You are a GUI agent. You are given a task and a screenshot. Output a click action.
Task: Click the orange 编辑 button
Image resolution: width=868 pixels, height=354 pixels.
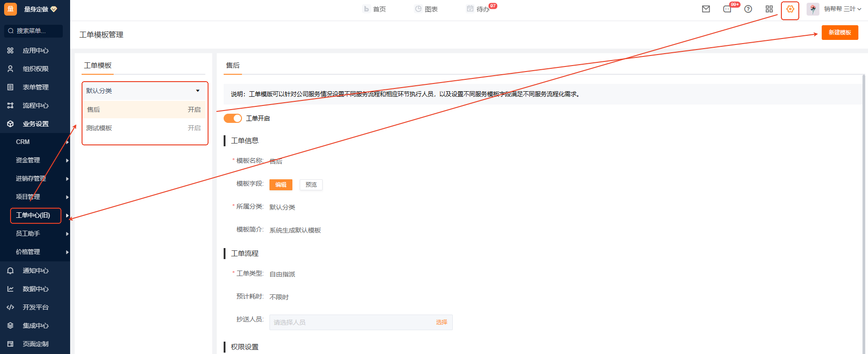[280, 185]
